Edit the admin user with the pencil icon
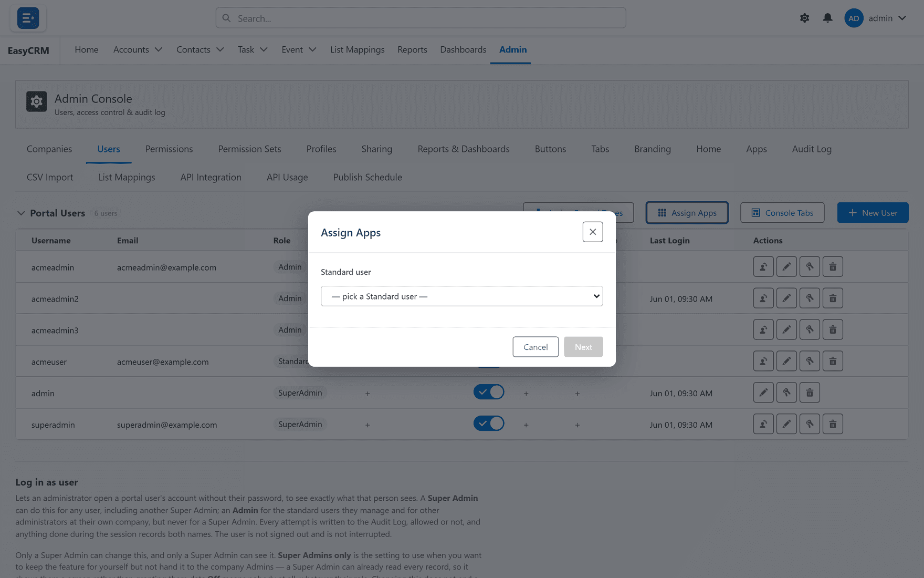The width and height of the screenshot is (924, 578). click(x=763, y=393)
